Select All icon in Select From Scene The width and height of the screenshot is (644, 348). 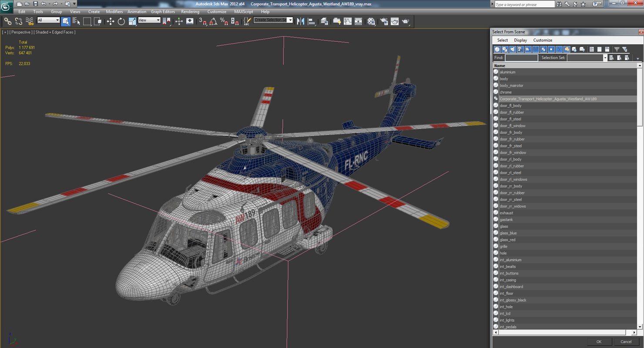(611, 57)
